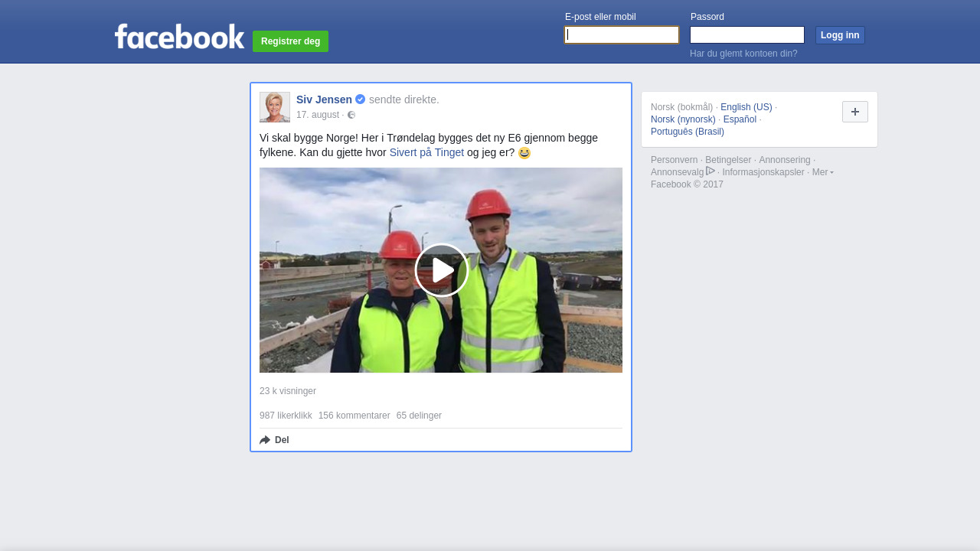Click the Registrer deg button
This screenshot has width=980, height=551.
[x=290, y=41]
